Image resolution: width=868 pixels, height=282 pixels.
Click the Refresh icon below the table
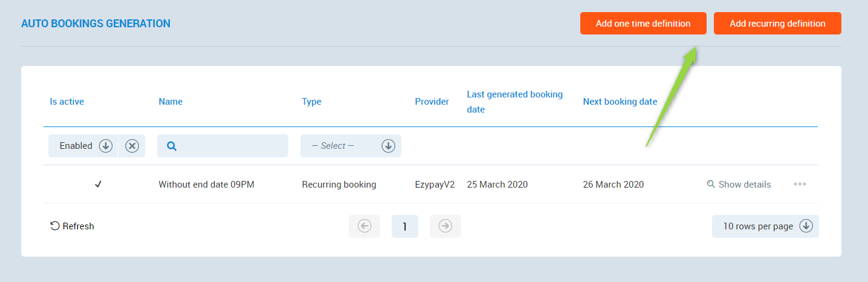(55, 226)
